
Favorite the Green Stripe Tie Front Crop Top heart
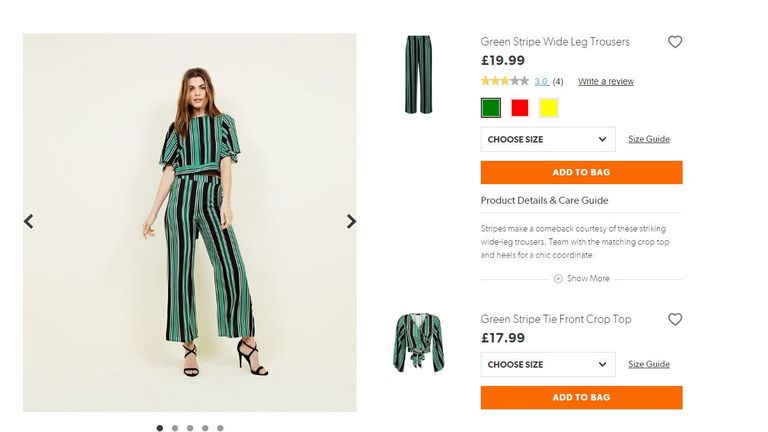tap(675, 320)
